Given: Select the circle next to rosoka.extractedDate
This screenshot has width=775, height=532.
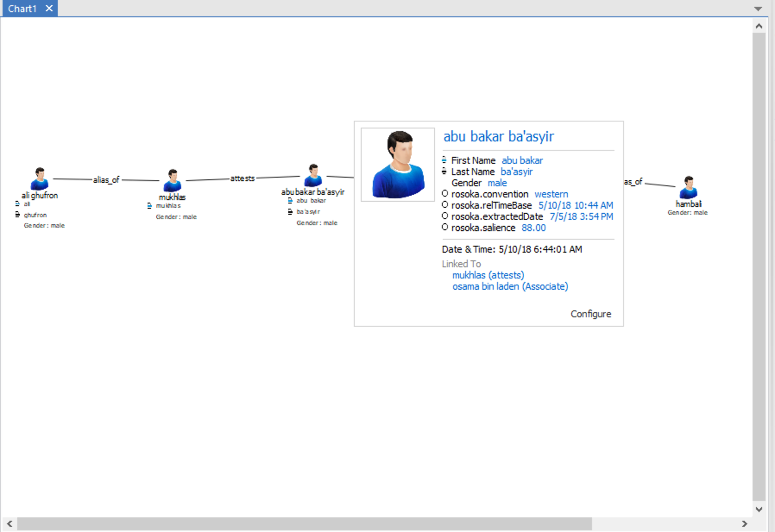Looking at the screenshot, I should pyautogui.click(x=445, y=216).
